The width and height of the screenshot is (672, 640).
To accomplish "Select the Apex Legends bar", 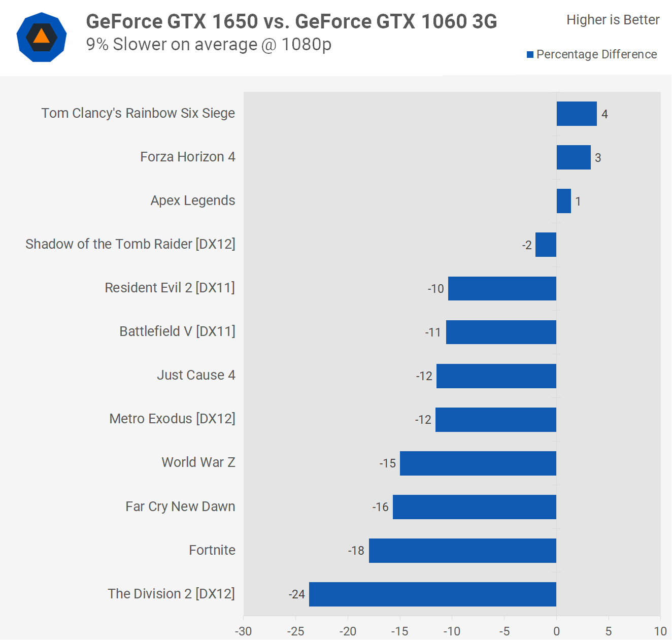I will point(563,201).
